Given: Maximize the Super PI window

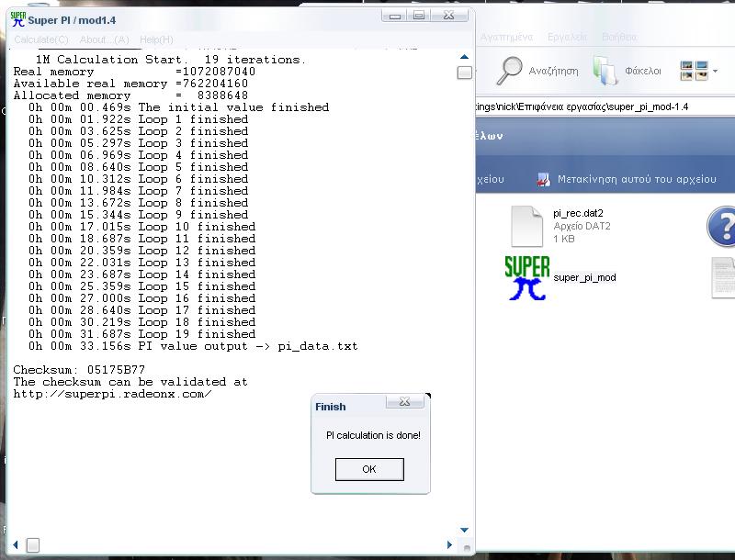Looking at the screenshot, I should click(x=419, y=16).
